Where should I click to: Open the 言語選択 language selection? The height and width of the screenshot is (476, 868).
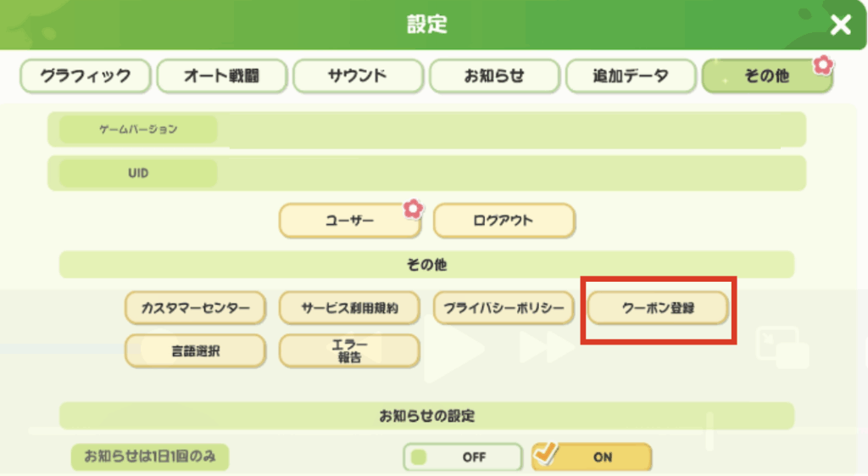pyautogui.click(x=196, y=350)
